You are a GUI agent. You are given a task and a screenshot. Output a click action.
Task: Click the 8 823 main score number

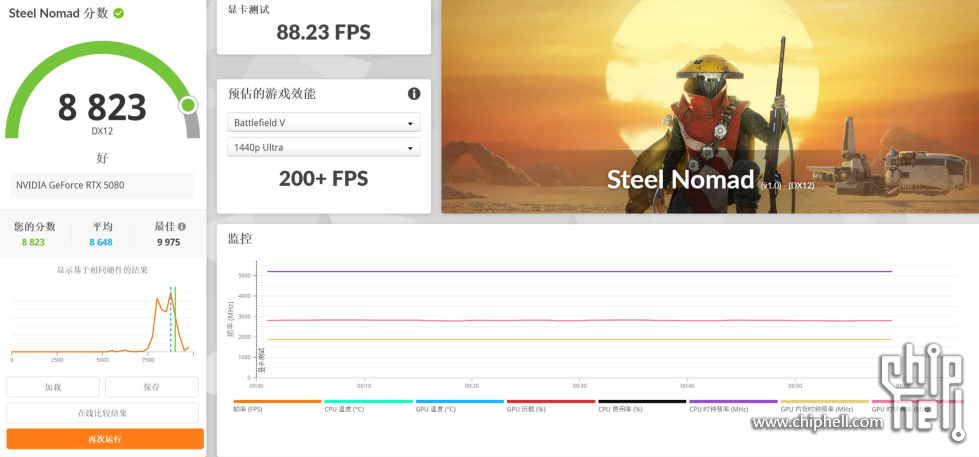pyautogui.click(x=102, y=107)
